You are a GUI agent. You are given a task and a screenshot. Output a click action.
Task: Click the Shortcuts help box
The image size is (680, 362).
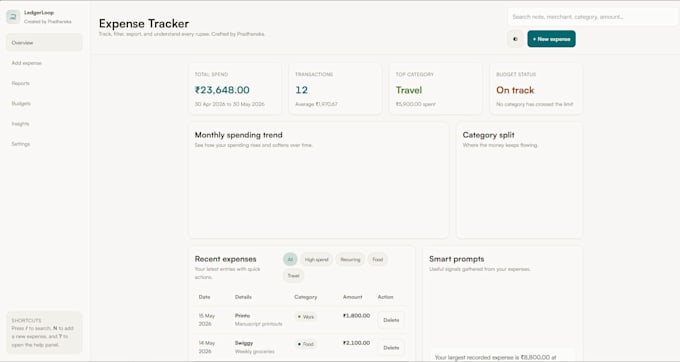(44, 333)
